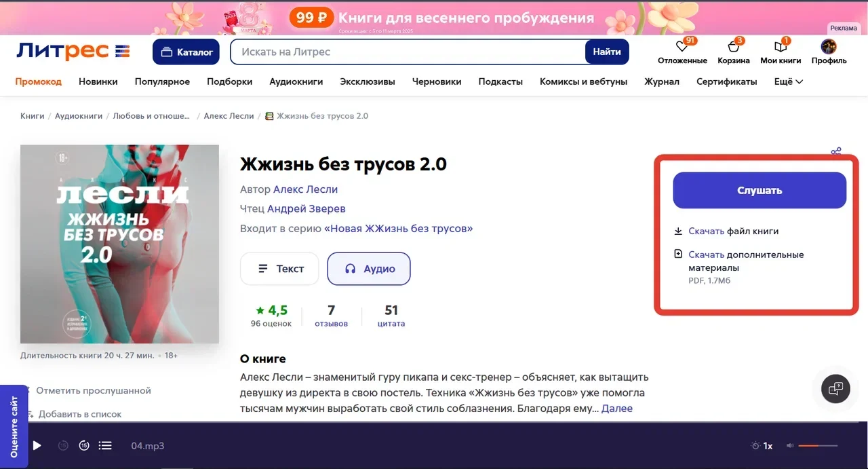Select Черновики in navigation
Viewport: 868px width, 469px height.
click(437, 81)
